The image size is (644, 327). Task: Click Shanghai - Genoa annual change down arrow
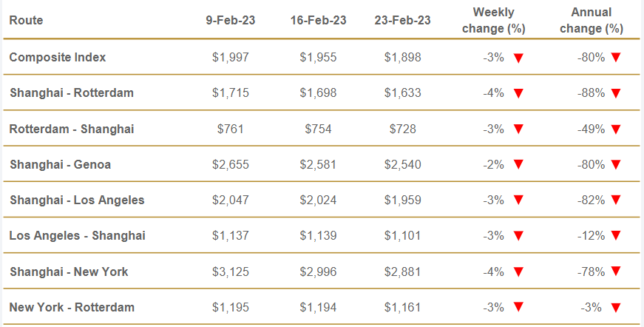616,164
